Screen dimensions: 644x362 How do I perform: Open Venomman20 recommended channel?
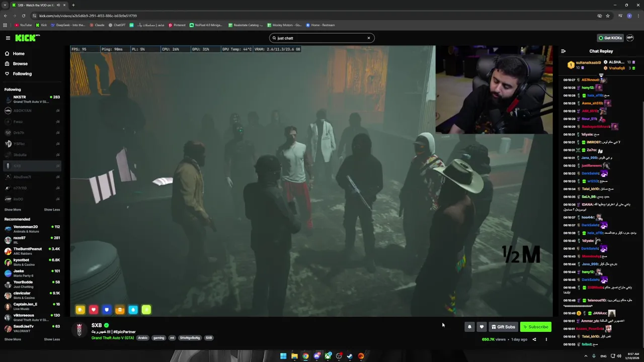tap(32, 229)
